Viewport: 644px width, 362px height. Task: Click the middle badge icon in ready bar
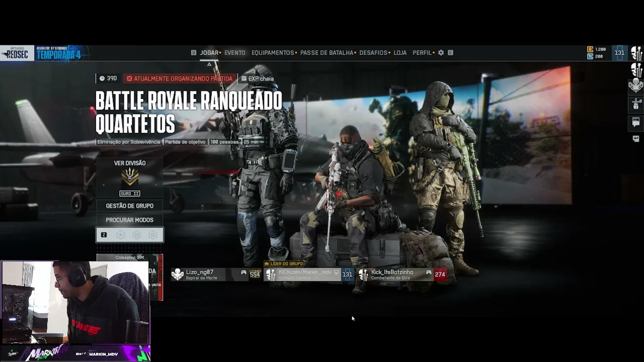[137, 235]
